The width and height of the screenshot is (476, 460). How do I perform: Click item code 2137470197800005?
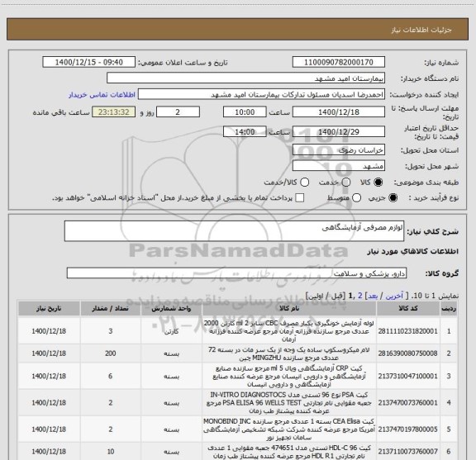click(408, 429)
